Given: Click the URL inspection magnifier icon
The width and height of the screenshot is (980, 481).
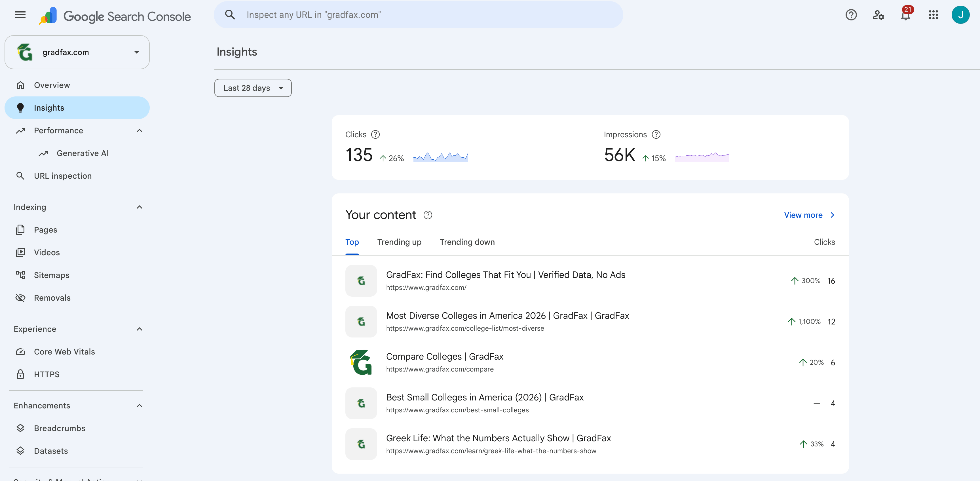Looking at the screenshot, I should (x=20, y=176).
